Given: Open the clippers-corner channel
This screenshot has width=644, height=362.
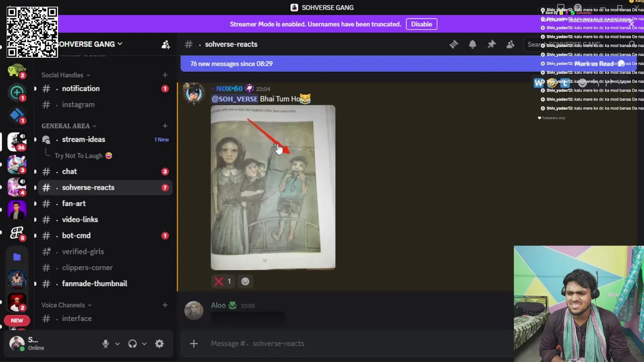Looking at the screenshot, I should [105, 268].
